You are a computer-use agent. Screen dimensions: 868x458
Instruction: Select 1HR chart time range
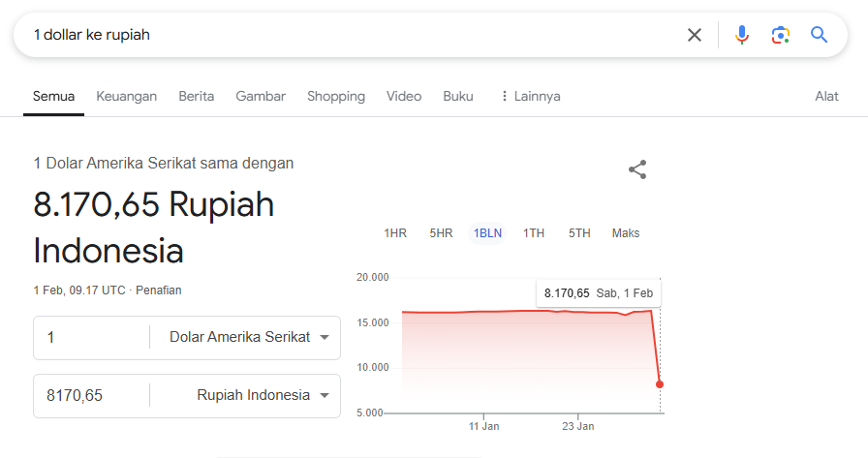point(395,233)
